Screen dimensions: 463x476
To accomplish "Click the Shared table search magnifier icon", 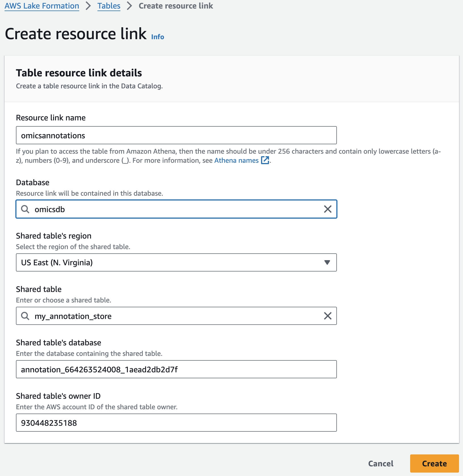I will coord(25,316).
